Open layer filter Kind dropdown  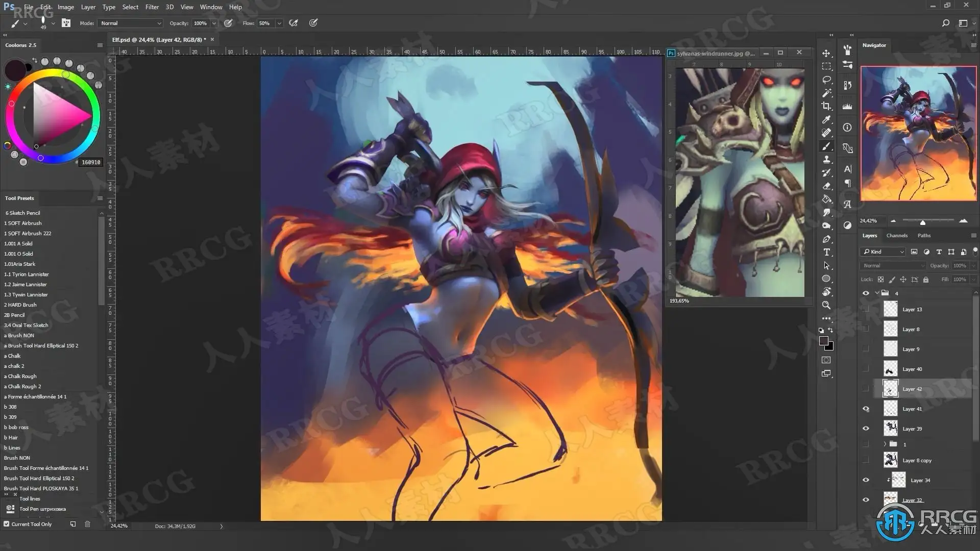coord(883,252)
